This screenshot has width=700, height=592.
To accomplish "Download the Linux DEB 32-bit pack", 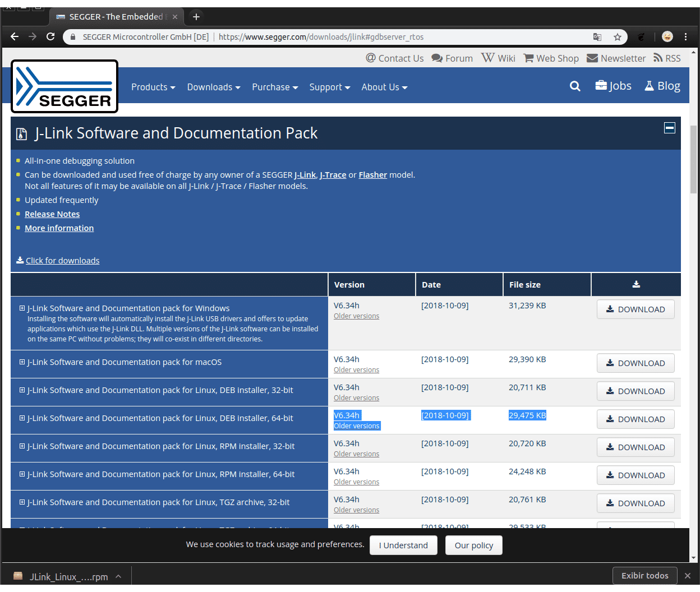I will pos(635,391).
